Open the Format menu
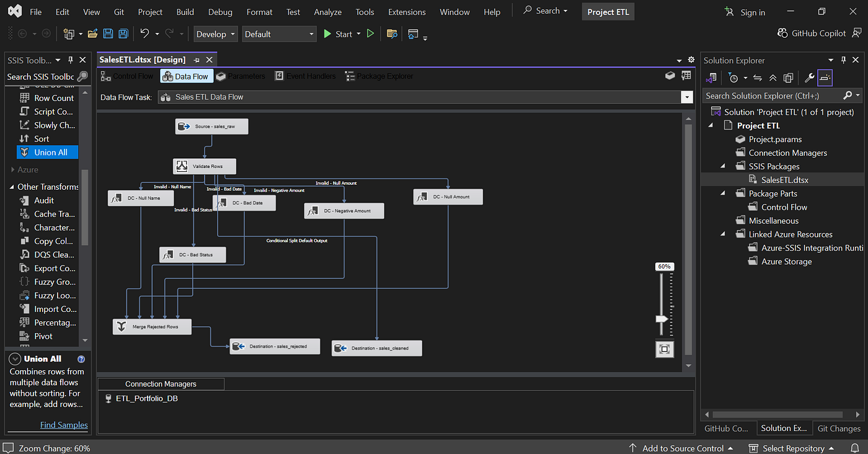This screenshot has width=868, height=454. tap(259, 12)
